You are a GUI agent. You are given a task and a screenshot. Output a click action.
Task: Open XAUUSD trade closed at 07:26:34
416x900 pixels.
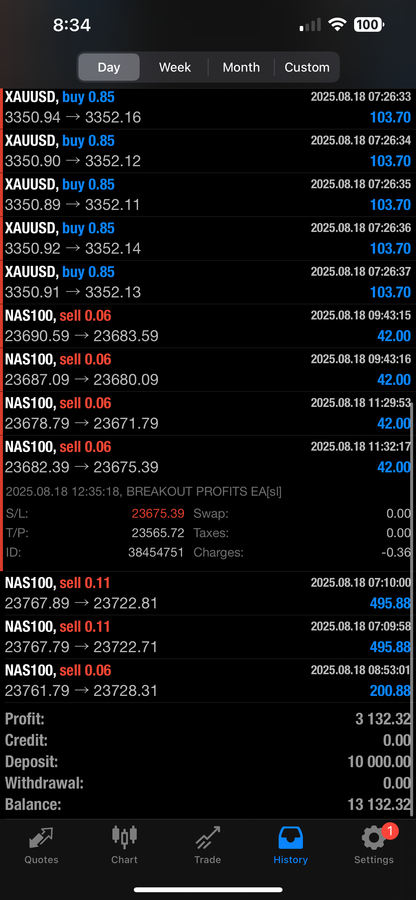point(208,151)
